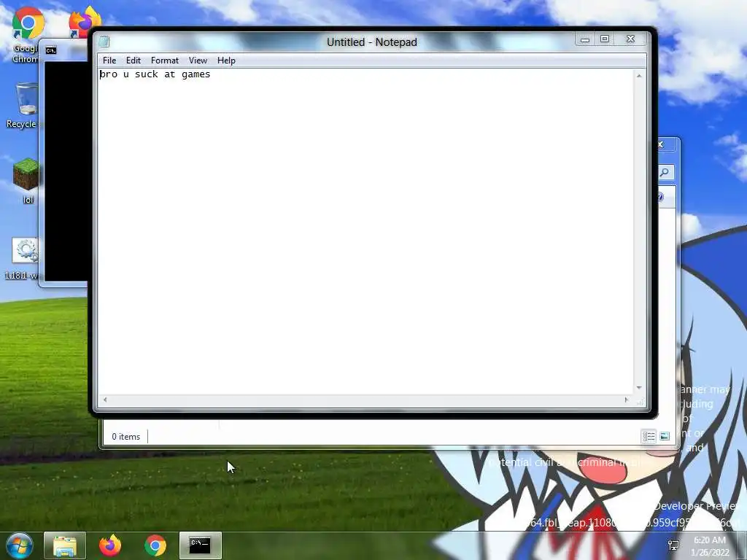The height and width of the screenshot is (560, 747).
Task: Click the 'bro u suck at games' text
Action: click(x=155, y=74)
